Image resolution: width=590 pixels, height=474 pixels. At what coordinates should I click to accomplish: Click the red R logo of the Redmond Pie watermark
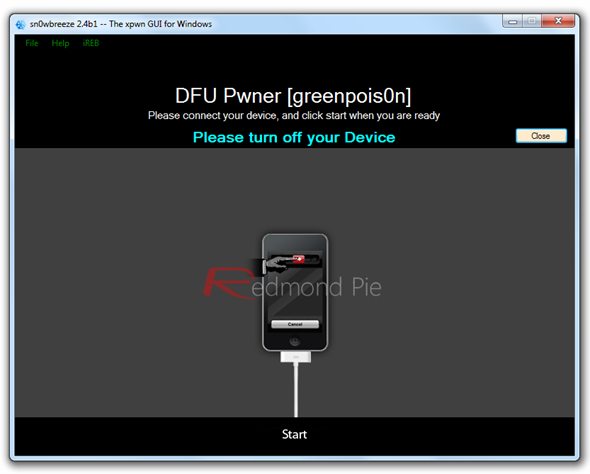pyautogui.click(x=229, y=283)
